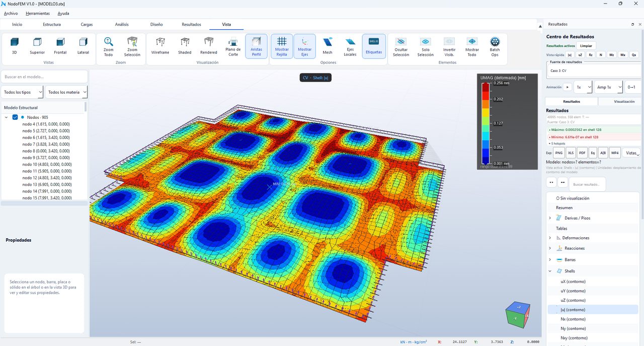Switch visualization to Shaded
Viewport: 644px width, 346px height.
[x=185, y=46]
